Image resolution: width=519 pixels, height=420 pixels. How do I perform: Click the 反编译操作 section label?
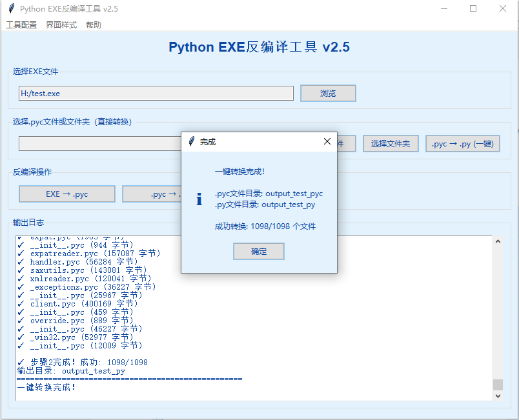[32, 172]
